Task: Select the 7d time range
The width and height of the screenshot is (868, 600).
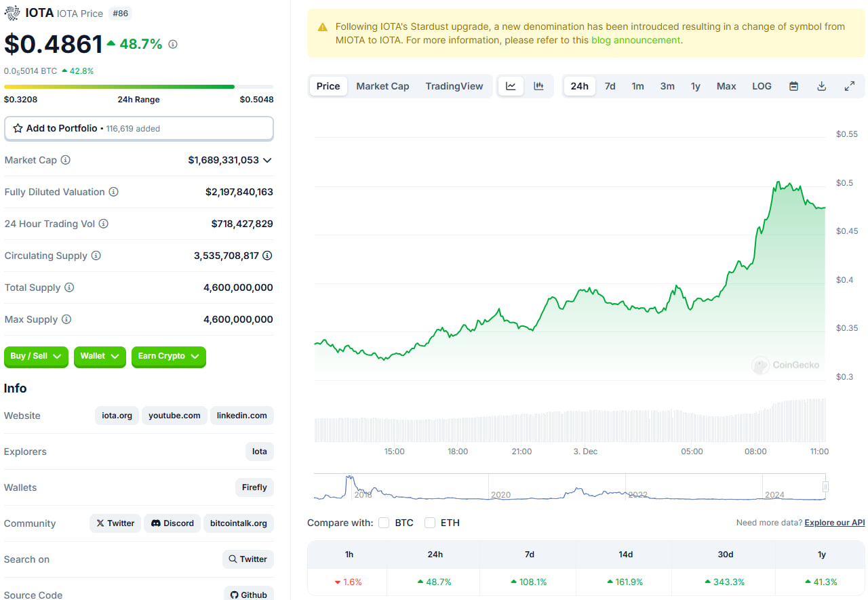Action: pos(610,86)
